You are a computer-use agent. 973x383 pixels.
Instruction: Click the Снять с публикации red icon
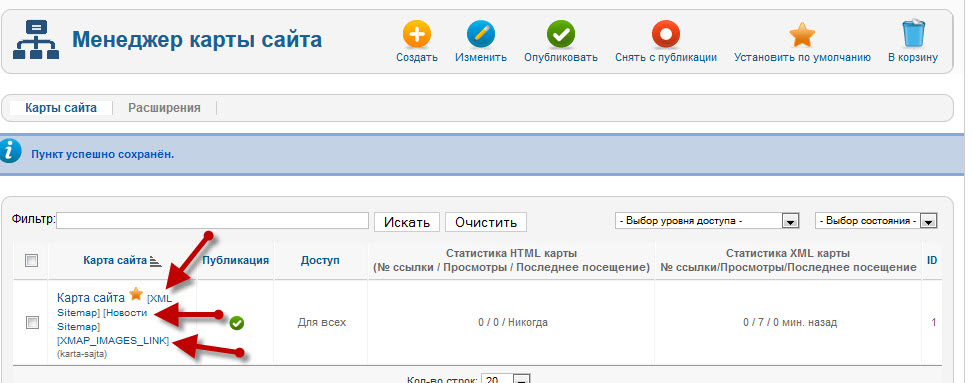pos(666,34)
